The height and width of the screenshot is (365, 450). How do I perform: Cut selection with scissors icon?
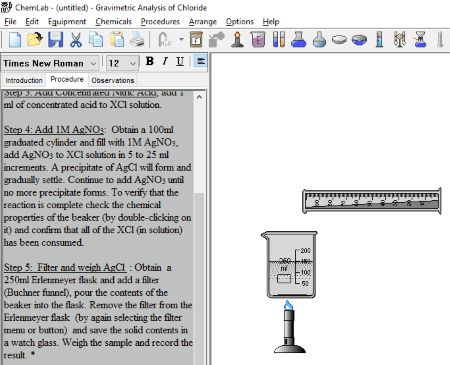[76, 40]
